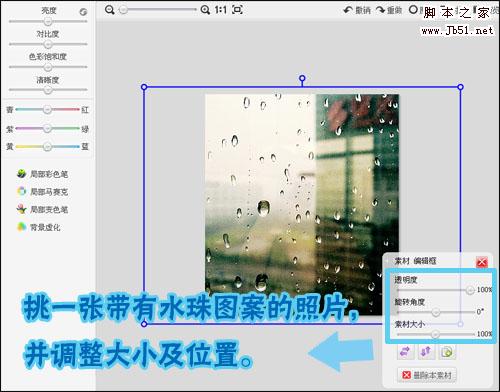500x392 pixels.
Task: Click the zoom-in magnifier icon
Action: (205, 10)
